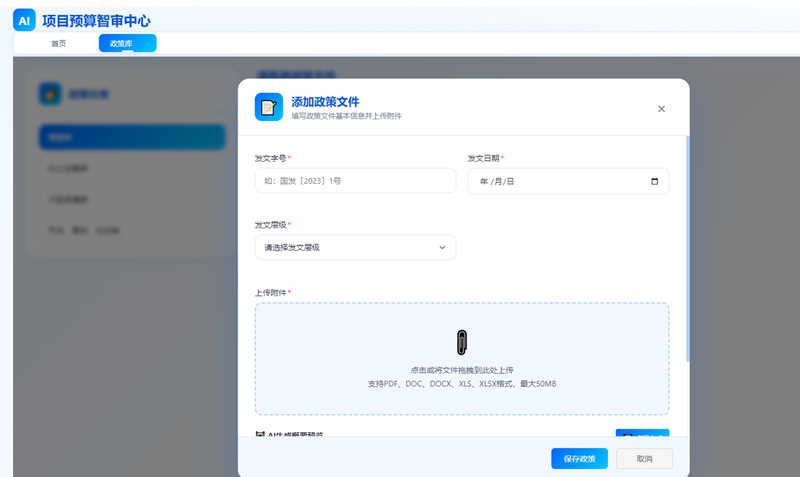Click the blurred sidebar category icon
Screen dimensions: 800x477
(x=50, y=94)
